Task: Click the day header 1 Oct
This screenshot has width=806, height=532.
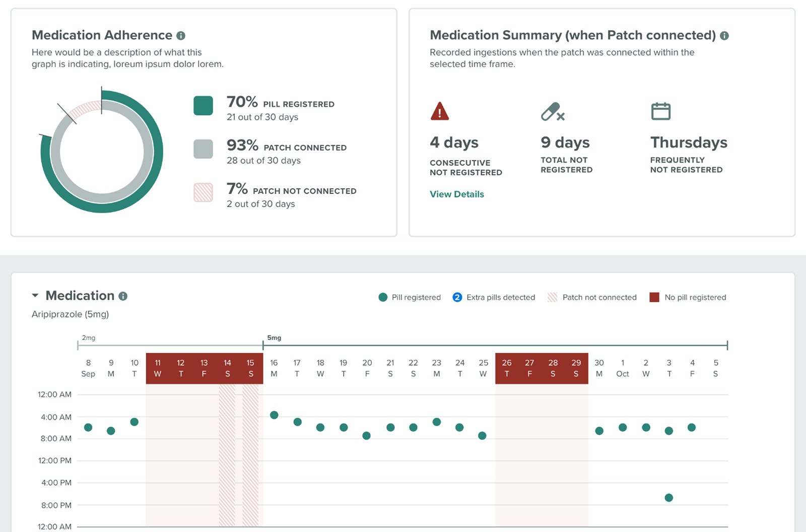Action: (x=623, y=368)
